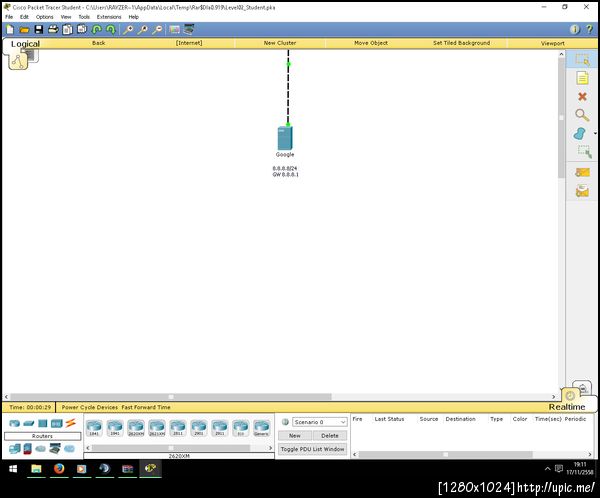Click Back in the navigation bar
The height and width of the screenshot is (498, 600).
[x=98, y=43]
